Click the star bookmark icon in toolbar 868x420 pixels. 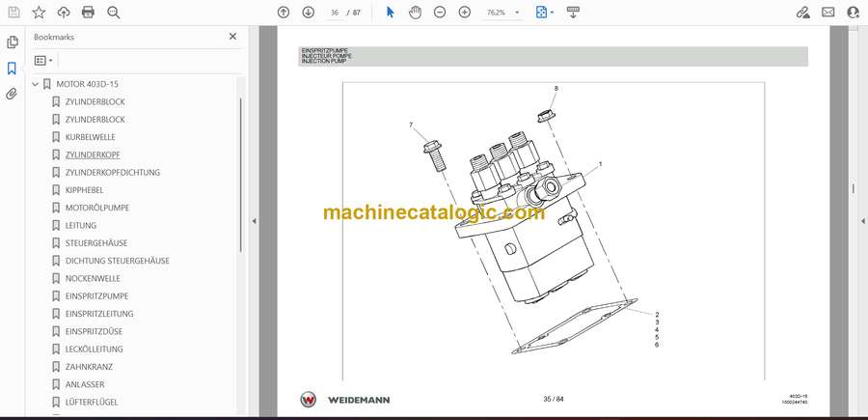coord(39,13)
